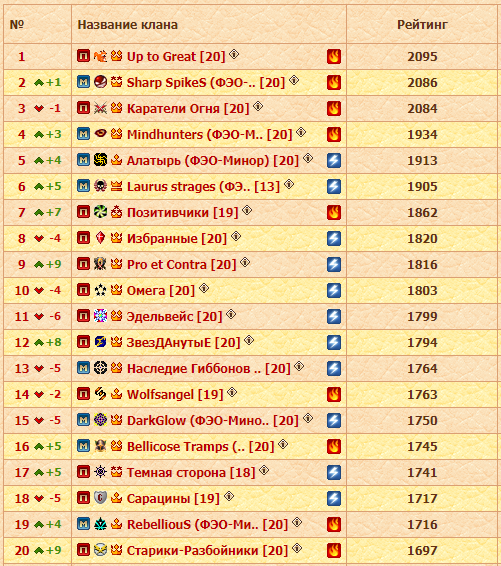Click crown icon beside Wolfsangel
Viewport: 501px width, 566px height.
[x=116, y=394]
